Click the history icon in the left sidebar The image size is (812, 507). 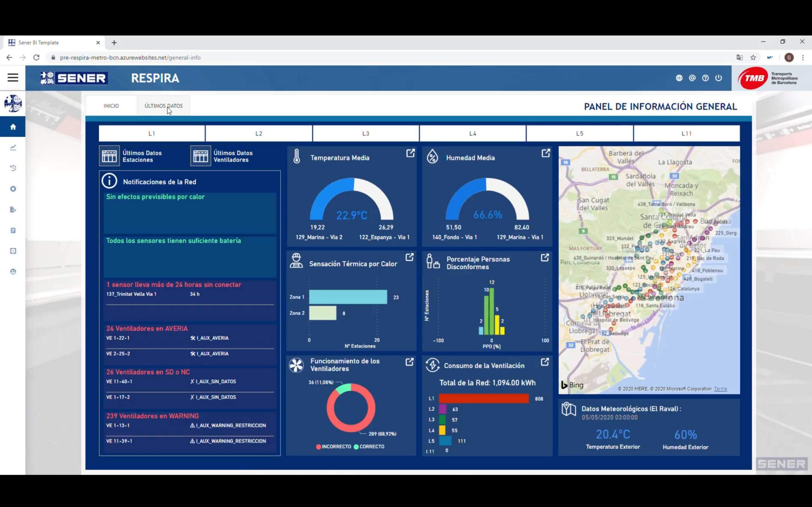coord(13,168)
